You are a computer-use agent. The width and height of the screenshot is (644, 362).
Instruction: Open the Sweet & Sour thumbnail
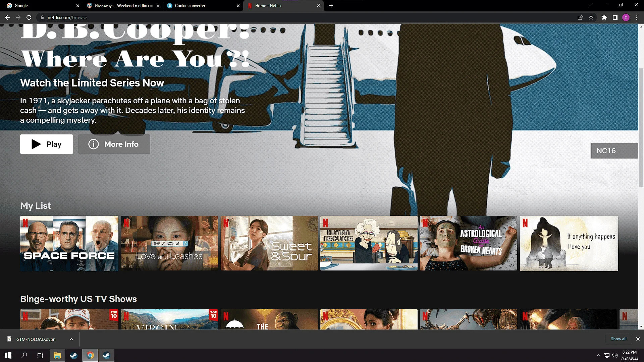point(269,243)
